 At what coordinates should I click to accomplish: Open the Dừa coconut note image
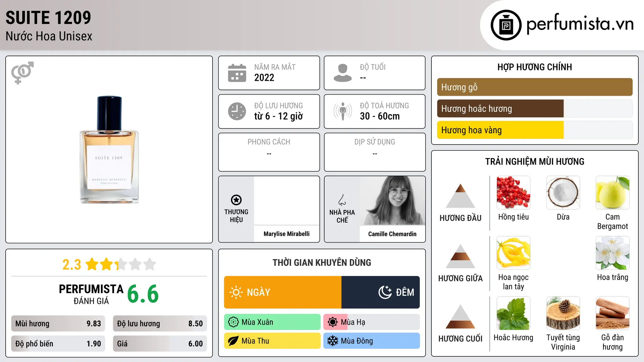tap(563, 193)
